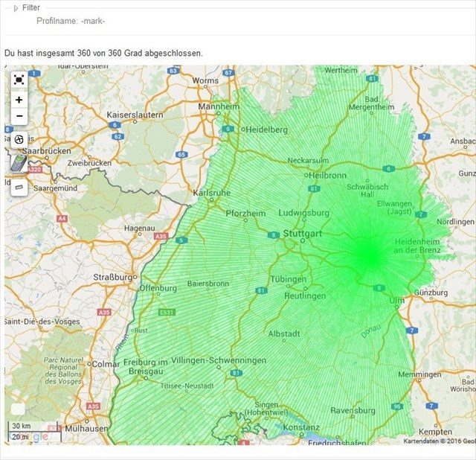Click the Tübingen town label
Image resolution: width=476 pixels, height=460 pixels.
point(289,279)
